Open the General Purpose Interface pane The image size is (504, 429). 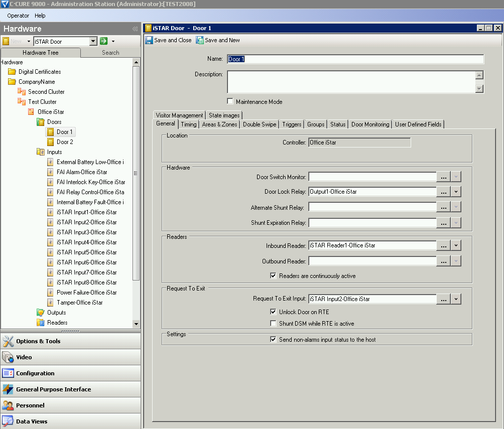click(53, 389)
